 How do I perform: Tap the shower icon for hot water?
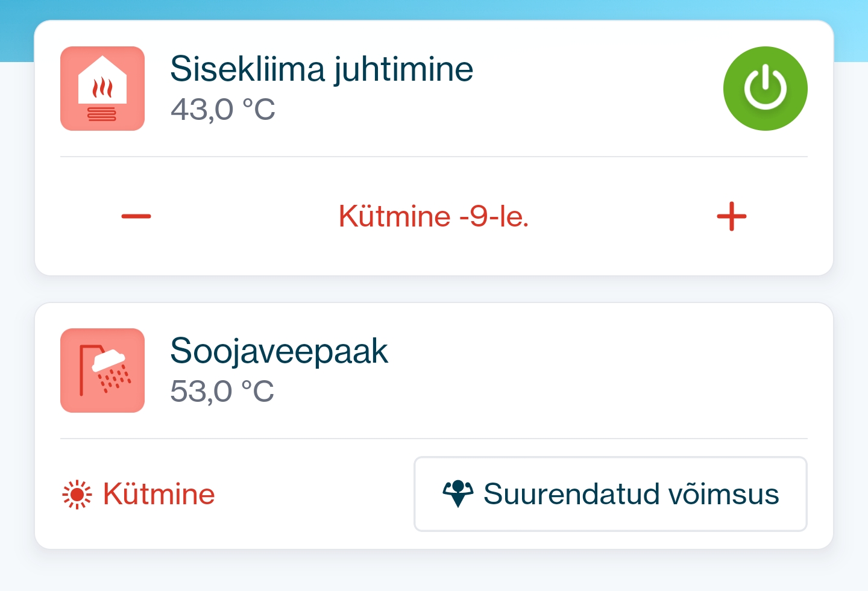pos(102,371)
